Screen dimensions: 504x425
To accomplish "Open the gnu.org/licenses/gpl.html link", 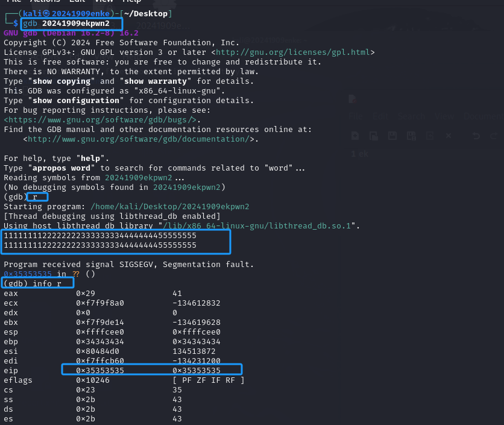I will pyautogui.click(x=293, y=52).
